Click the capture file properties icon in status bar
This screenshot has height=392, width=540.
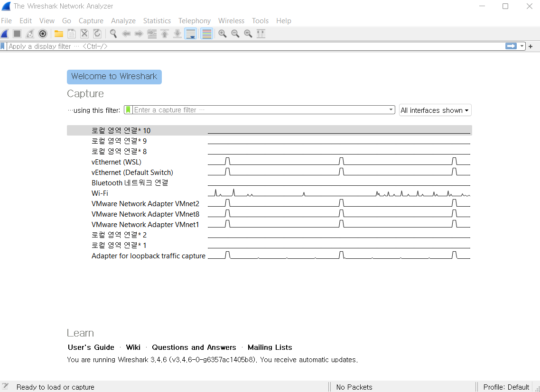pyautogui.click(x=6, y=386)
